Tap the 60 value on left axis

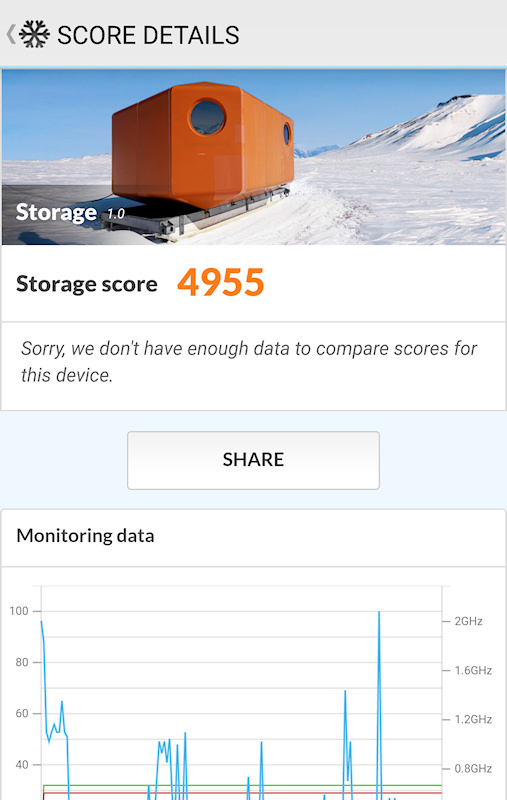(x=22, y=713)
